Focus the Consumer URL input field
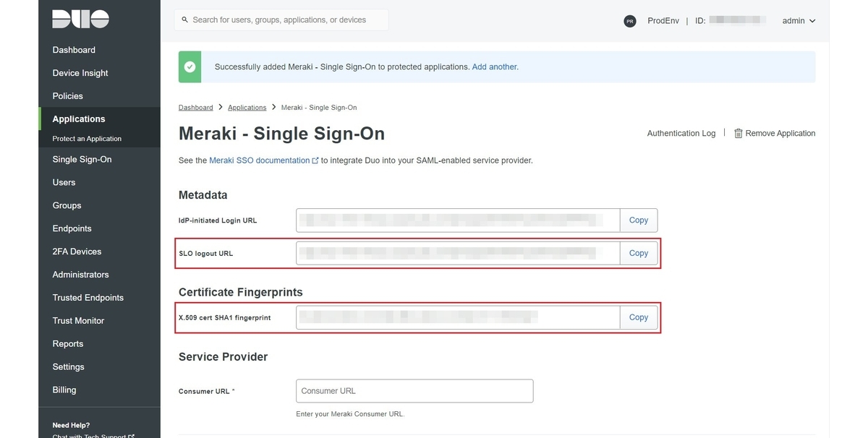 click(414, 391)
